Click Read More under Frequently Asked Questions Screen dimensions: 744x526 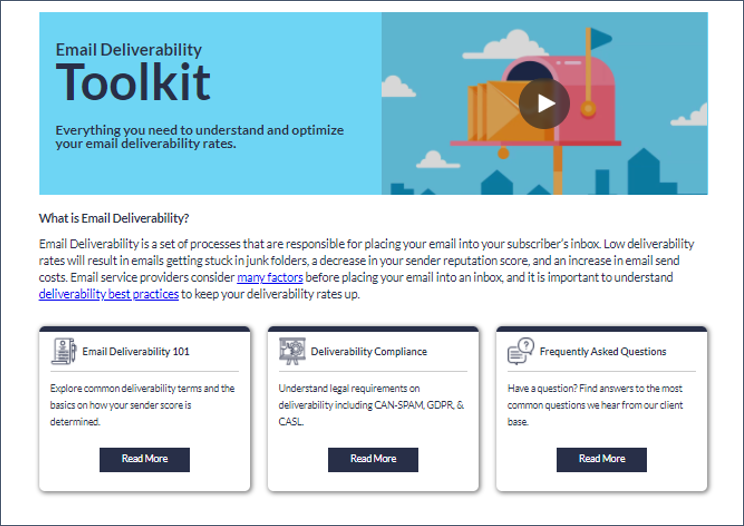[602, 459]
